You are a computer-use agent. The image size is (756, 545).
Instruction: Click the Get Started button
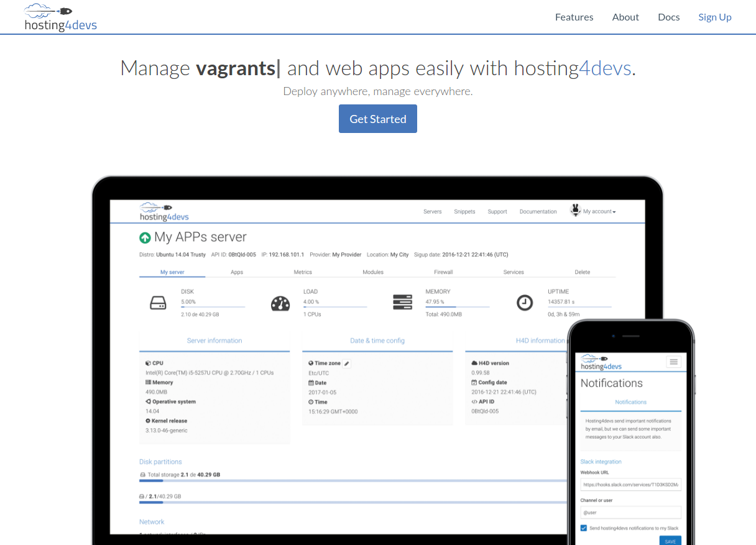pos(378,119)
